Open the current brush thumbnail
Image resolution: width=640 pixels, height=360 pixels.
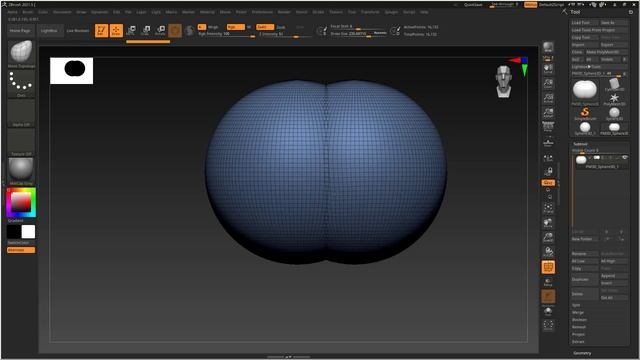(x=21, y=54)
